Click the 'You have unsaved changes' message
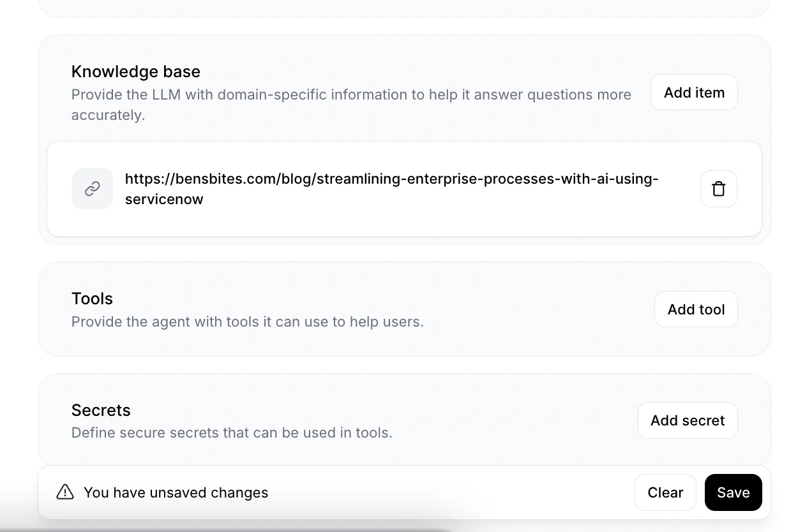Viewport: 798px width, 532px height. point(176,492)
